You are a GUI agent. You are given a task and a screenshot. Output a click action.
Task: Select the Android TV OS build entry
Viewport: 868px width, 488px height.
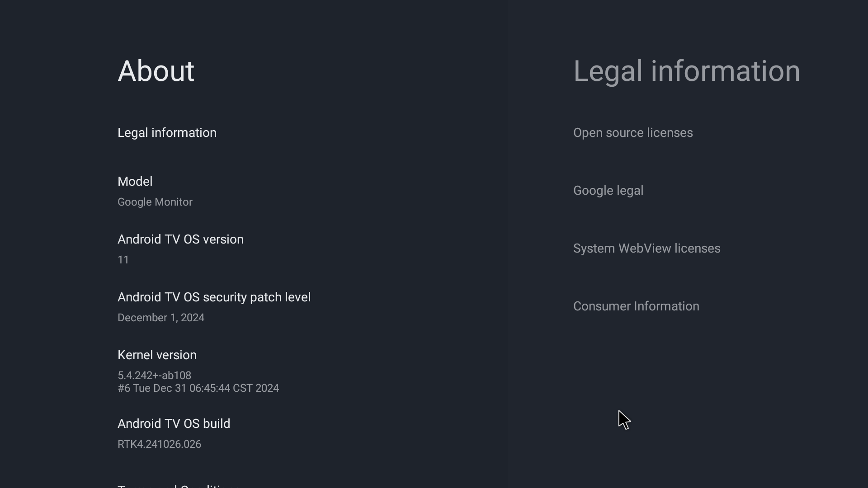(174, 424)
